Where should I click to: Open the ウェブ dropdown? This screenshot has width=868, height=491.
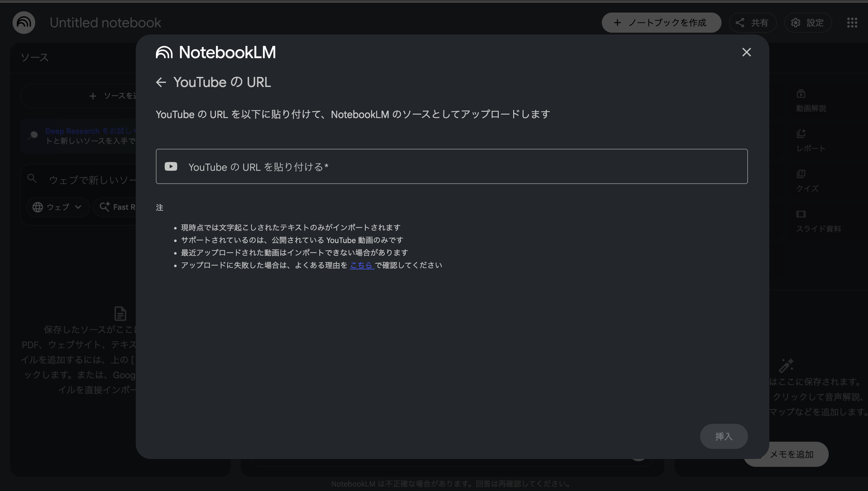[58, 207]
